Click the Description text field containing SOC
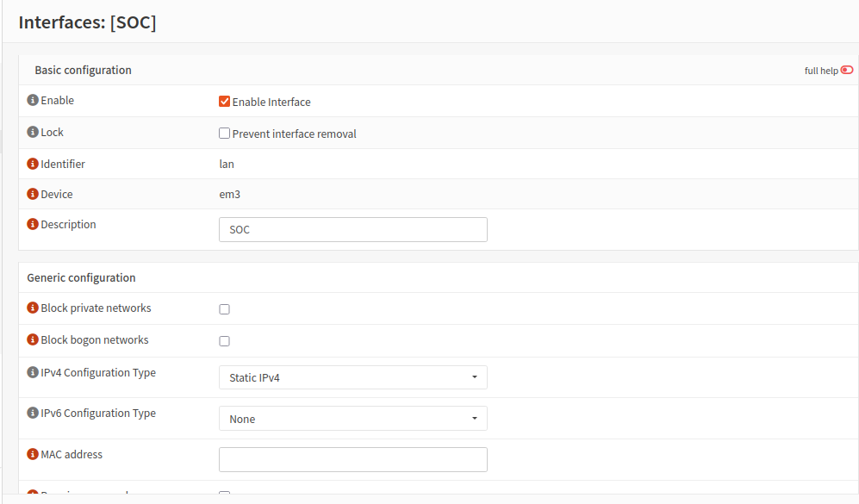Screen dimensions: 859x504 (352, 230)
